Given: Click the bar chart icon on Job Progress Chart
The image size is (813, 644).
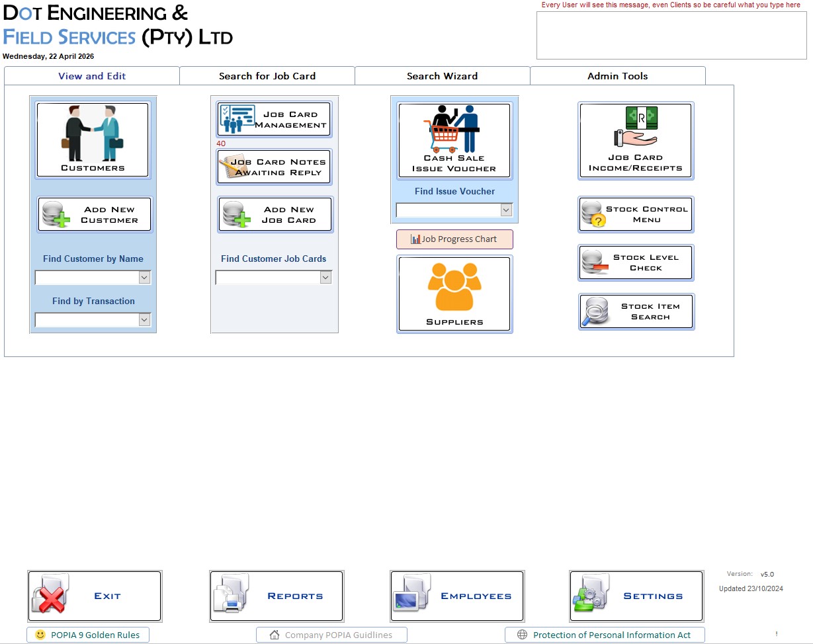Looking at the screenshot, I should pyautogui.click(x=415, y=239).
